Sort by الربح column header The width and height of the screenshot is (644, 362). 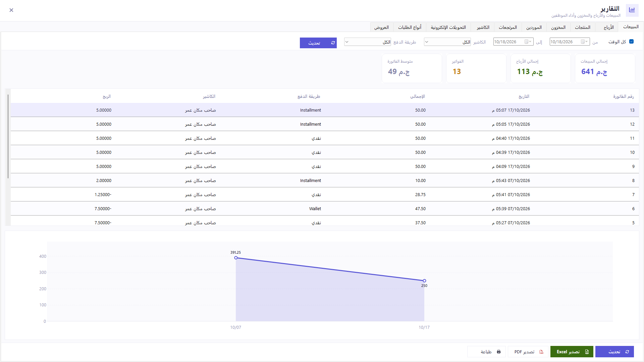107,96
